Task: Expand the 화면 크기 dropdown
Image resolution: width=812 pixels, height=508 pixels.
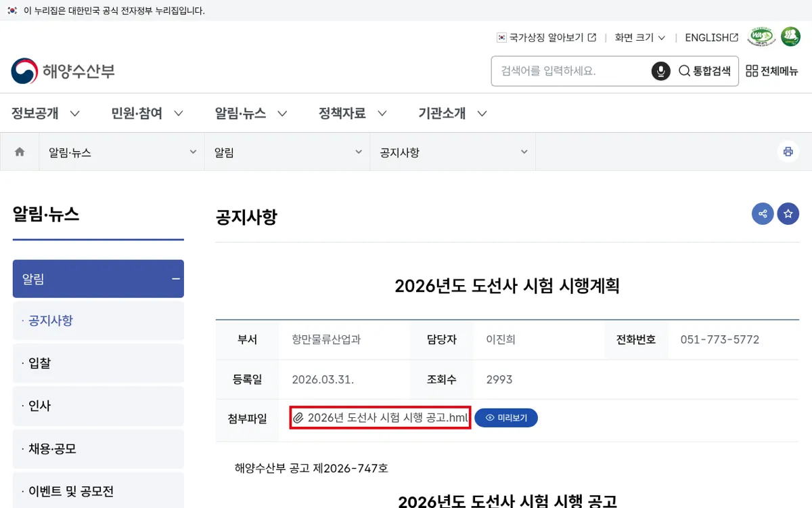Action: [x=640, y=38]
